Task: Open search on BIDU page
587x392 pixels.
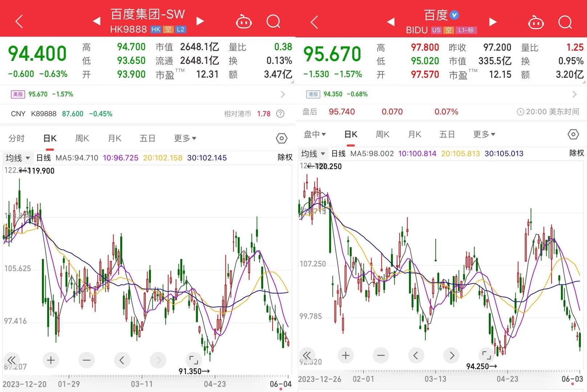Action: 565,22
